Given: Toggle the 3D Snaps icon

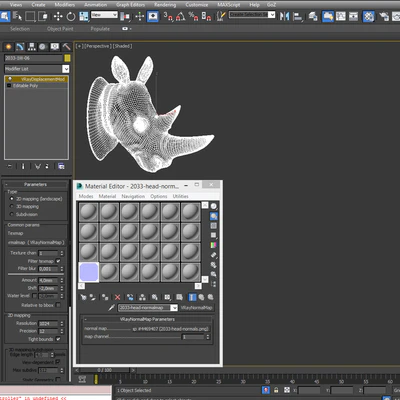Looking at the screenshot, I should point(168,16).
